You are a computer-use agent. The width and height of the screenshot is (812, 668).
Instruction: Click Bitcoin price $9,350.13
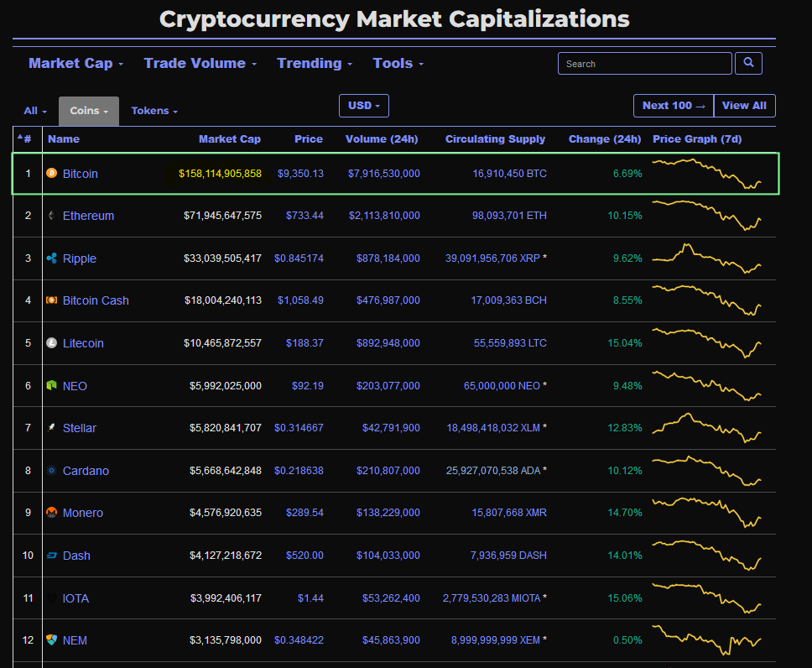coord(300,174)
